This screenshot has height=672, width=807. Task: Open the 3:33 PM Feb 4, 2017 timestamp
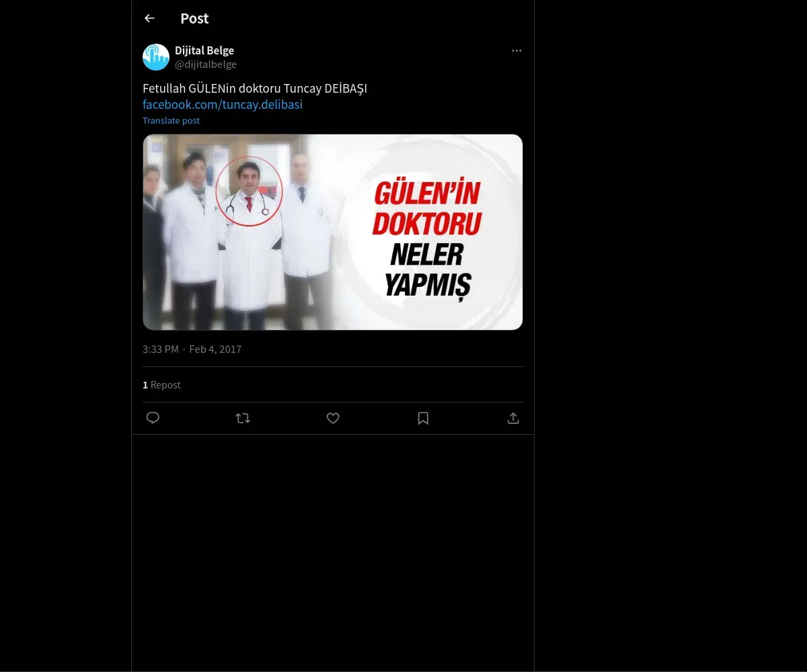(x=192, y=349)
